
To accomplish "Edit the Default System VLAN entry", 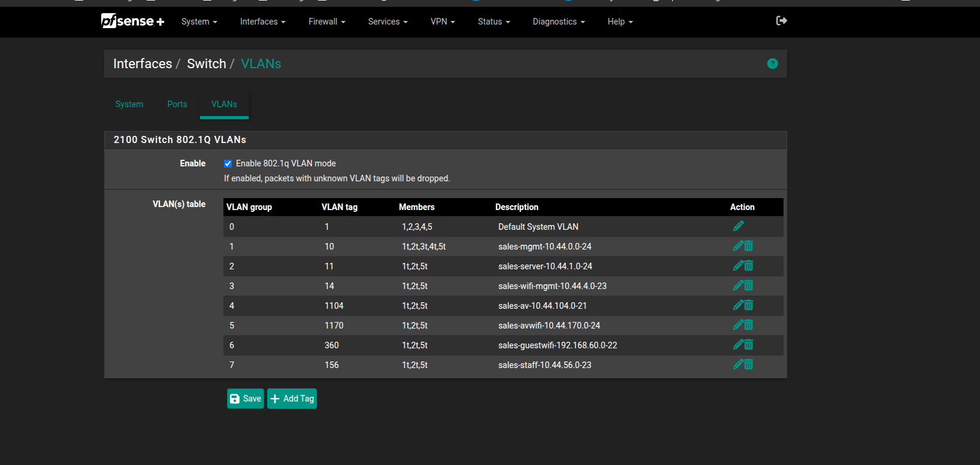I will pyautogui.click(x=738, y=226).
